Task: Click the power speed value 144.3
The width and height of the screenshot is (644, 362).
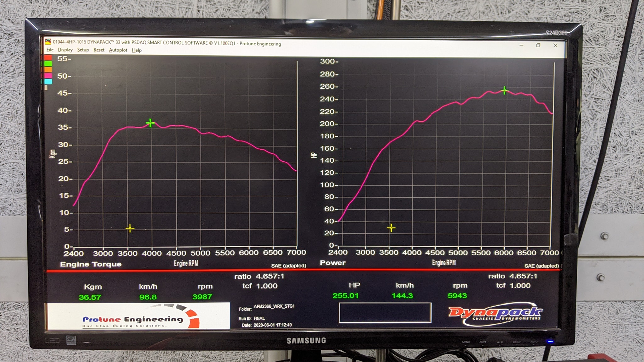Action: pyautogui.click(x=402, y=296)
